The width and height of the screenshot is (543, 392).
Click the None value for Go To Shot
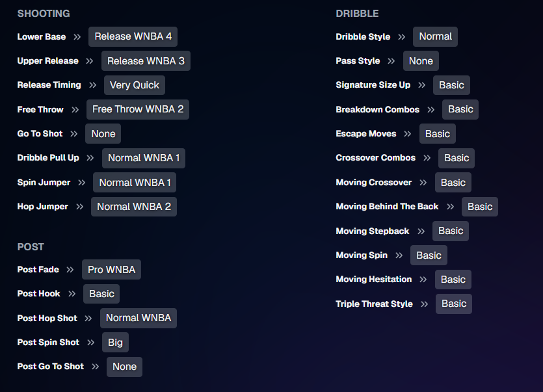[103, 134]
